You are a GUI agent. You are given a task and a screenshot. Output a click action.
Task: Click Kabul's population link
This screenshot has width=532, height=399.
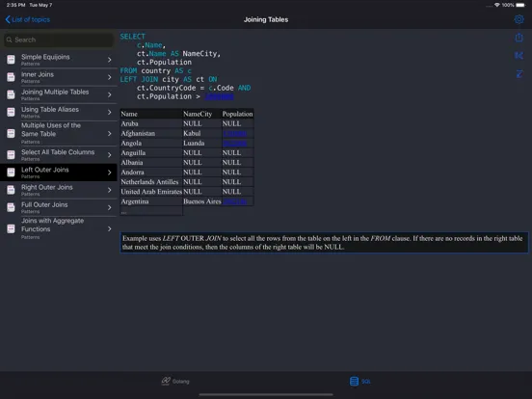pos(235,133)
